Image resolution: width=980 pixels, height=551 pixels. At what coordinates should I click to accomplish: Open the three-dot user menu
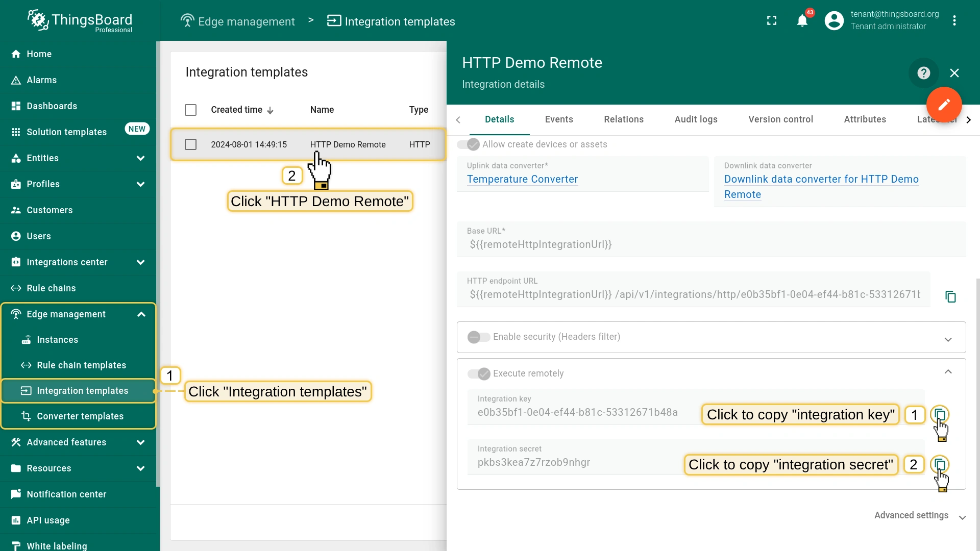tap(954, 21)
